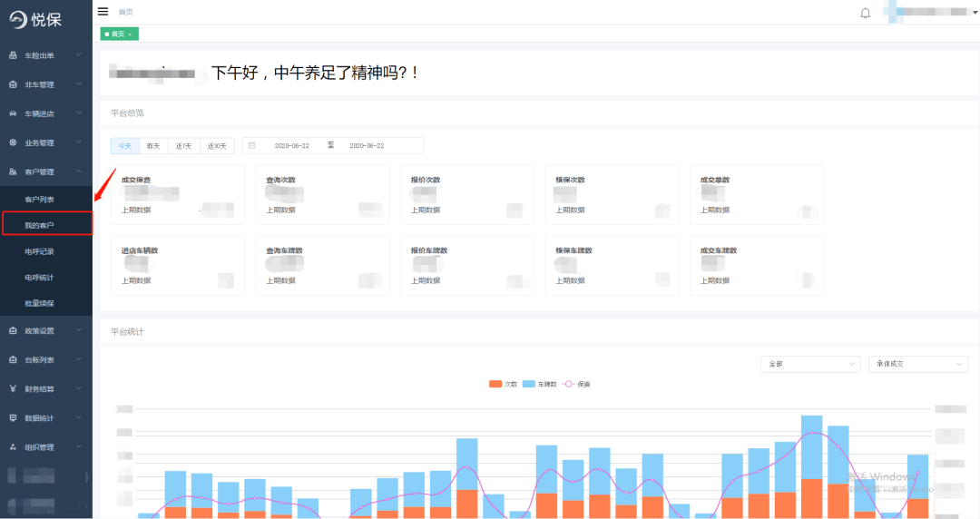This screenshot has width=980, height=519.
Task: Open notifications via the bell icon
Action: click(x=865, y=13)
